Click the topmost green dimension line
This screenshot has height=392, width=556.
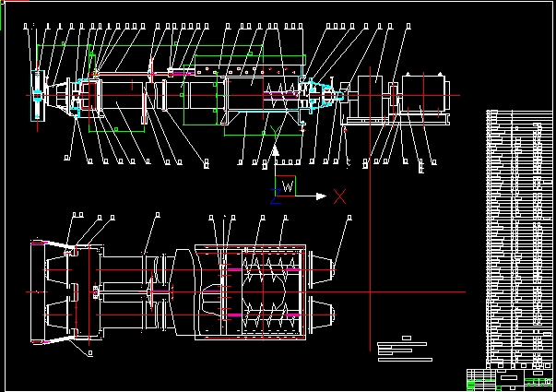tap(149, 45)
